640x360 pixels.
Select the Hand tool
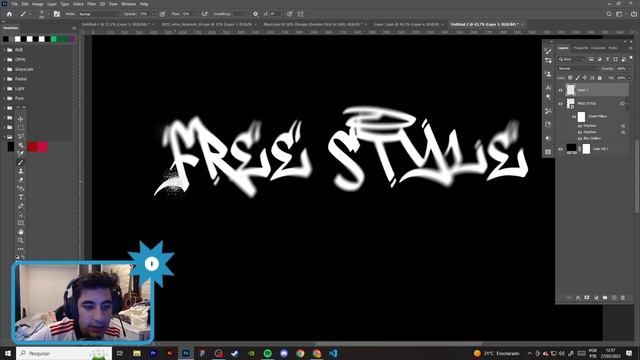[x=21, y=232]
